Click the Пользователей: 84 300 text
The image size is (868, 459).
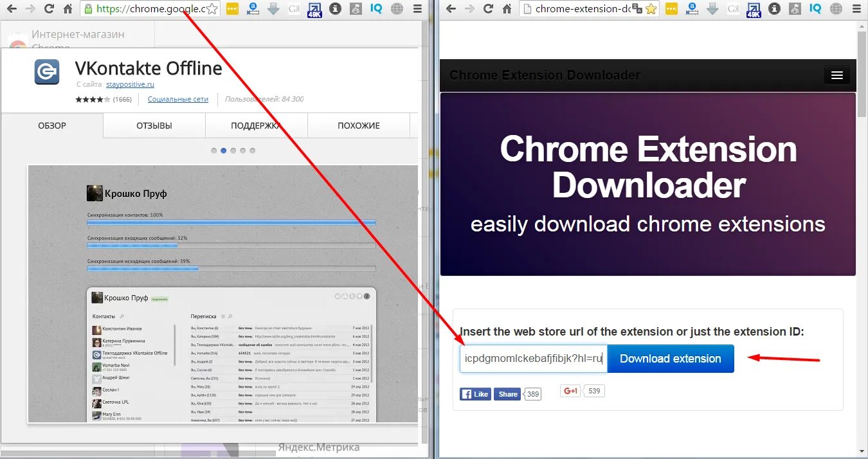264,99
